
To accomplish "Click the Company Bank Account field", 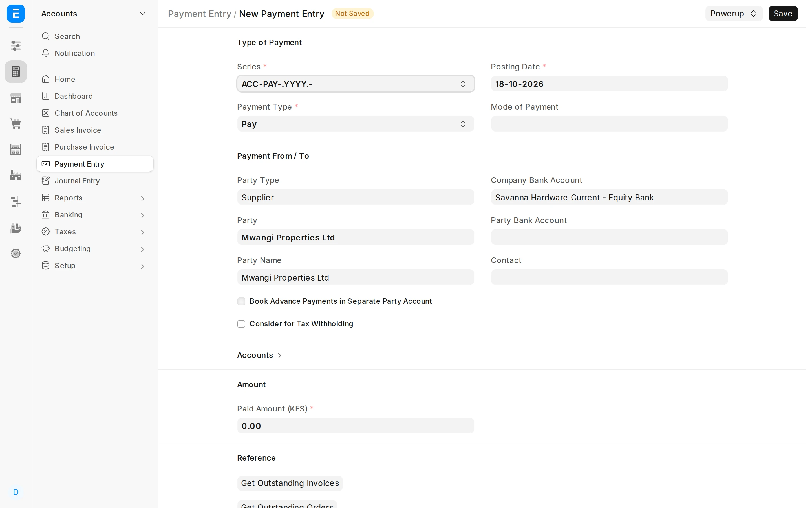I will (x=609, y=197).
